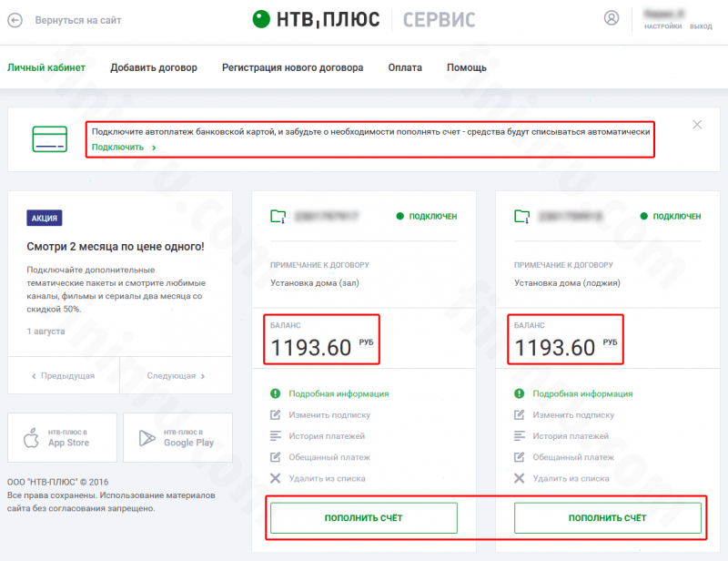Click ПОПОЛНИТЬ СЧЁТ for лоджия contract
Image resolution: width=728 pixels, height=561 pixels.
(x=607, y=518)
